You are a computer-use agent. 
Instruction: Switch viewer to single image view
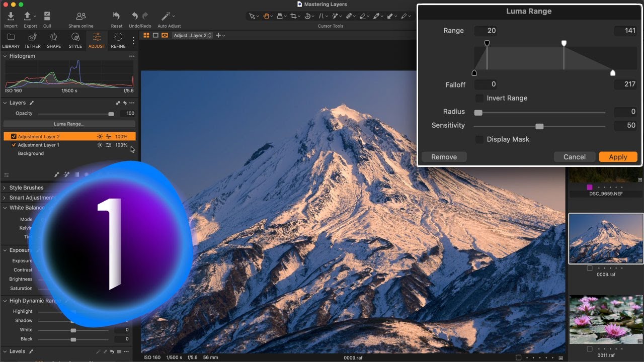[x=155, y=35]
